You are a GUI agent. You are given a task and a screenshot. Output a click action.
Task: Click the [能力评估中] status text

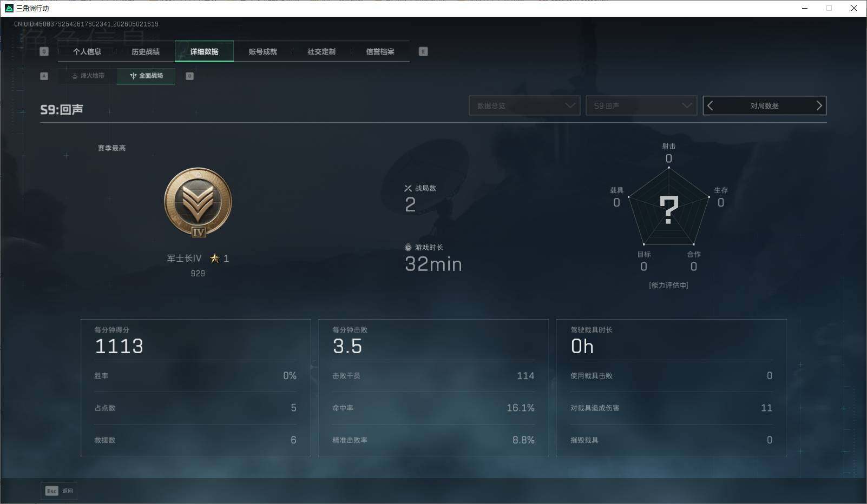668,286
